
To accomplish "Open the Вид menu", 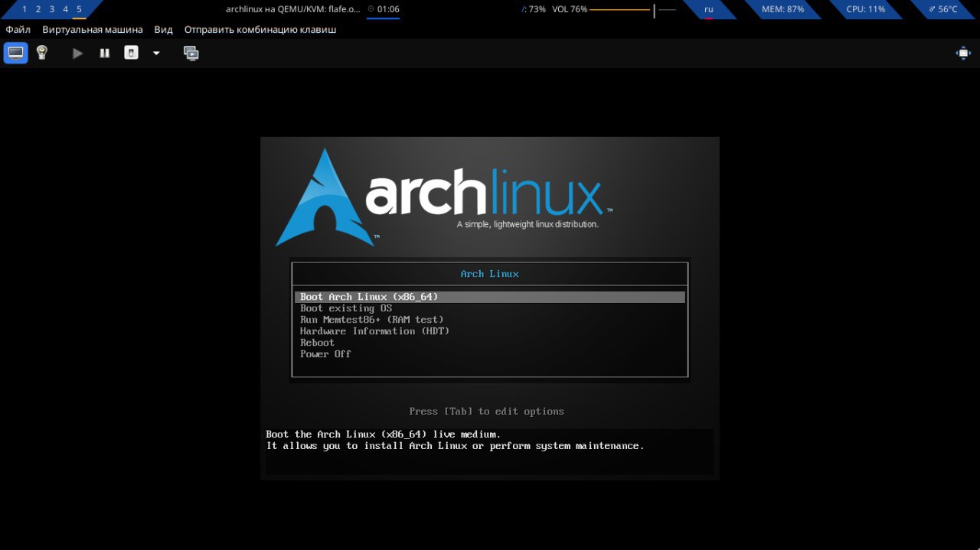I will [163, 30].
